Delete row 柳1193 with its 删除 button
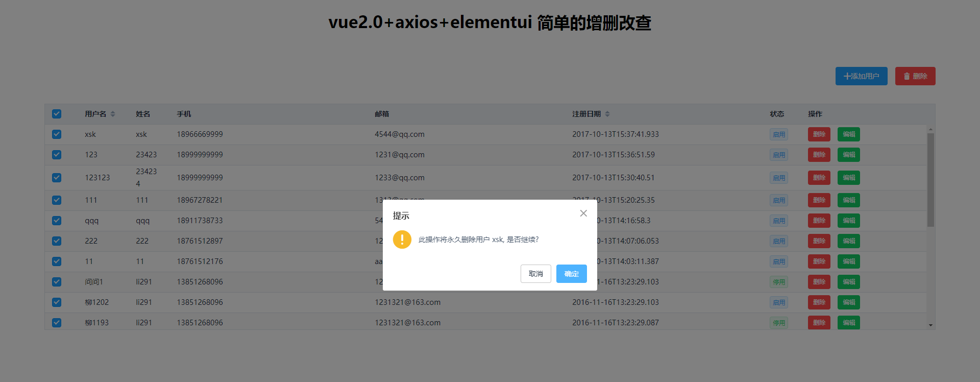Screen dimensions: 980x382 click(x=819, y=323)
